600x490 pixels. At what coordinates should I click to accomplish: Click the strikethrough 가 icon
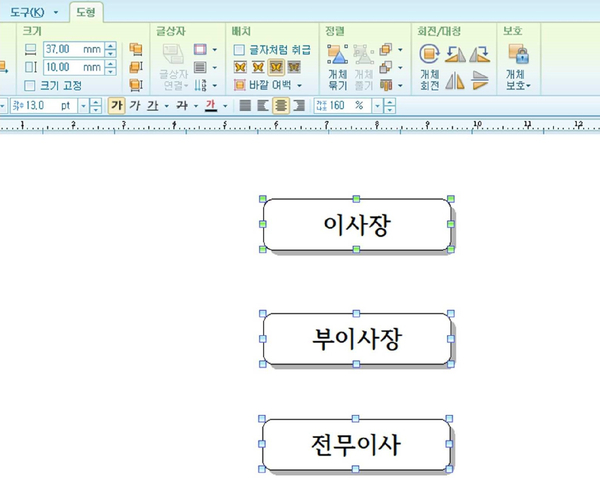point(182,105)
